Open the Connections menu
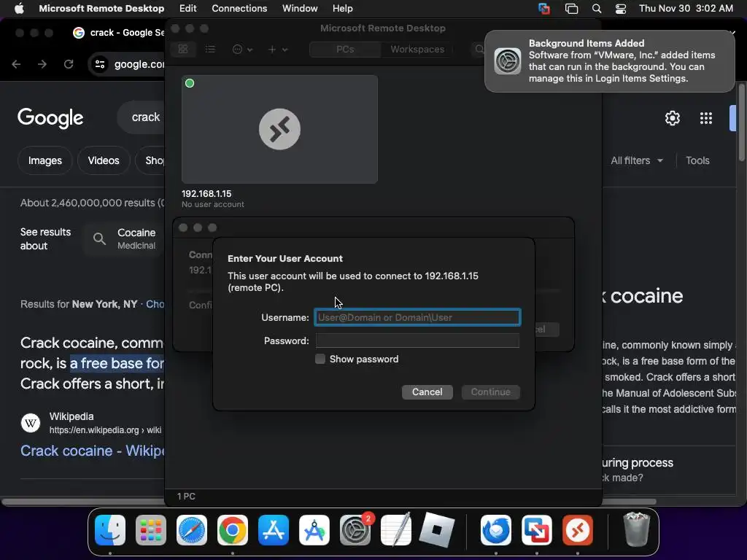Screen dimensions: 747x560 [x=239, y=8]
